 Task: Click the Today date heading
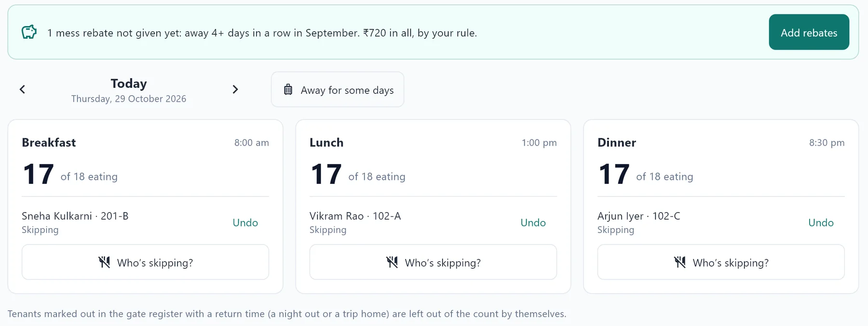pyautogui.click(x=129, y=84)
